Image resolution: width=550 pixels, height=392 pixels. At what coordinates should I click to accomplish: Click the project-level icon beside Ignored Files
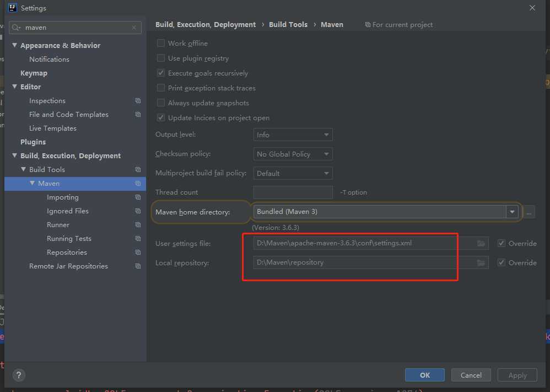pyautogui.click(x=138, y=211)
